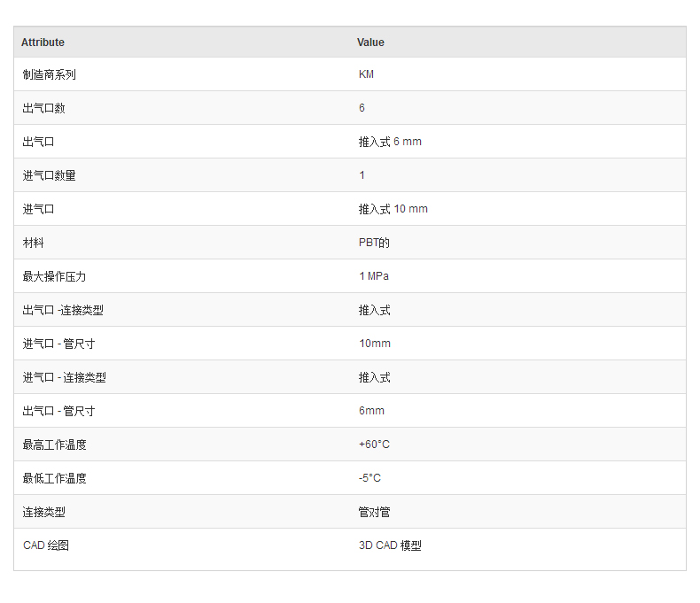Select the 6mm outlet tube size value
Screen dimensions: 700x603
click(371, 411)
